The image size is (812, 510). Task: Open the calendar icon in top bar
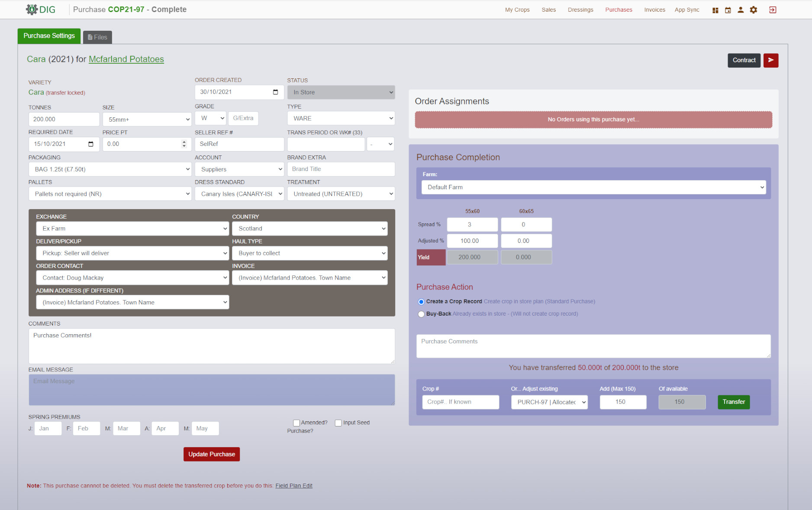728,10
